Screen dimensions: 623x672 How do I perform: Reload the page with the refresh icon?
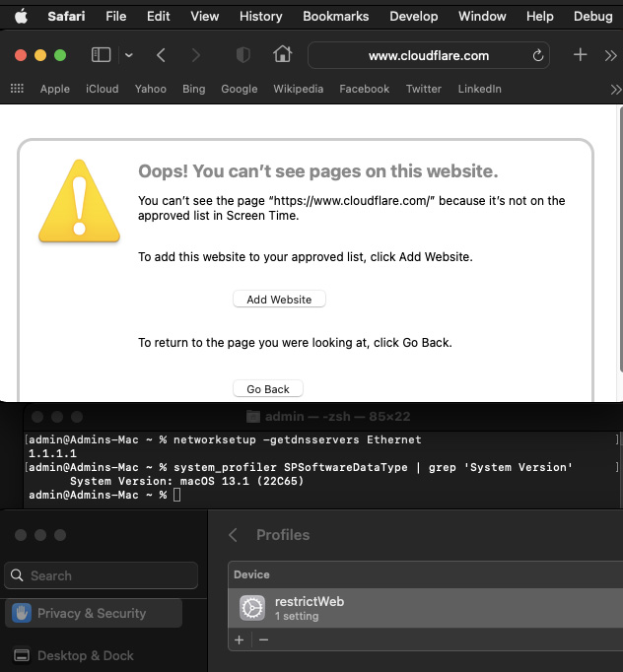[538, 55]
